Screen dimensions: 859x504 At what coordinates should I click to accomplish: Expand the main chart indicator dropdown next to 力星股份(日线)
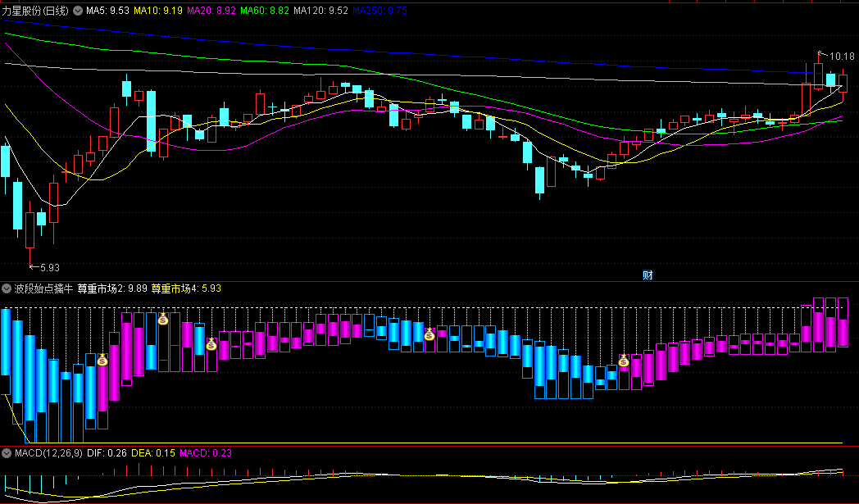79,10
